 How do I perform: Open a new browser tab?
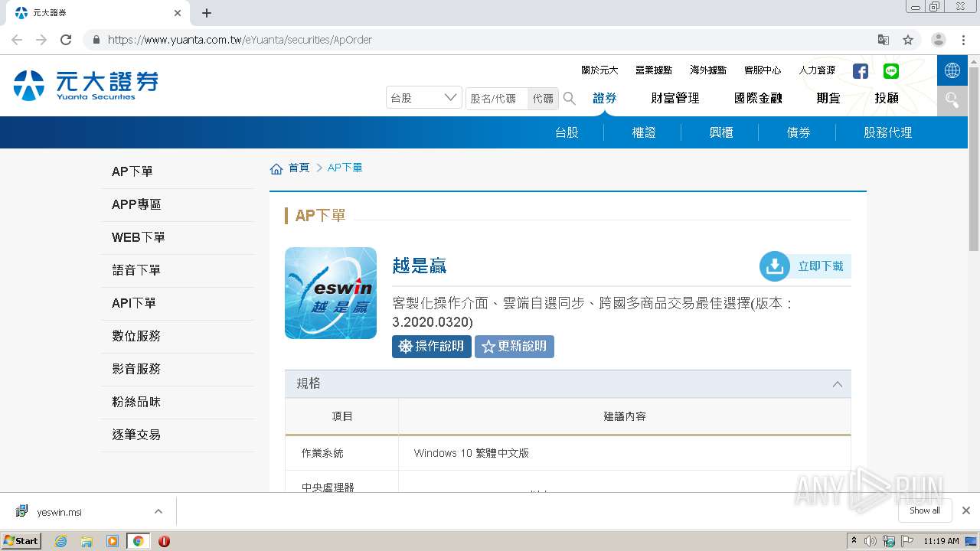pos(207,13)
